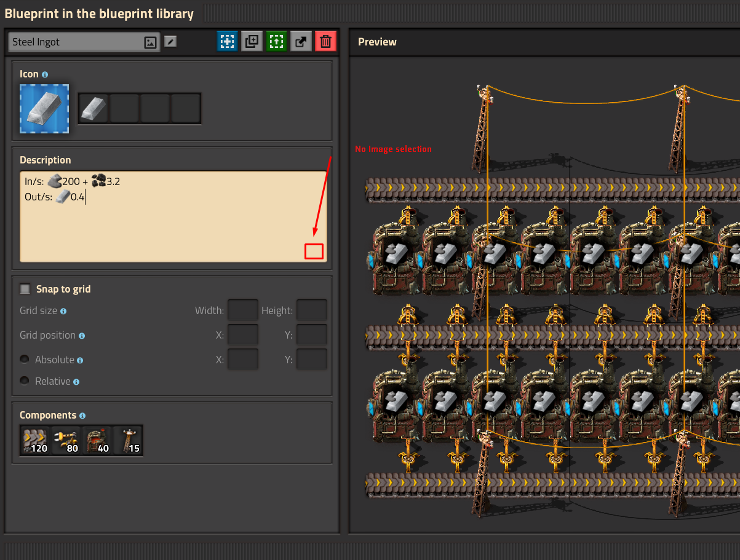Click info icon next to Icon label
Viewport: 740px width, 560px height.
tap(45, 74)
